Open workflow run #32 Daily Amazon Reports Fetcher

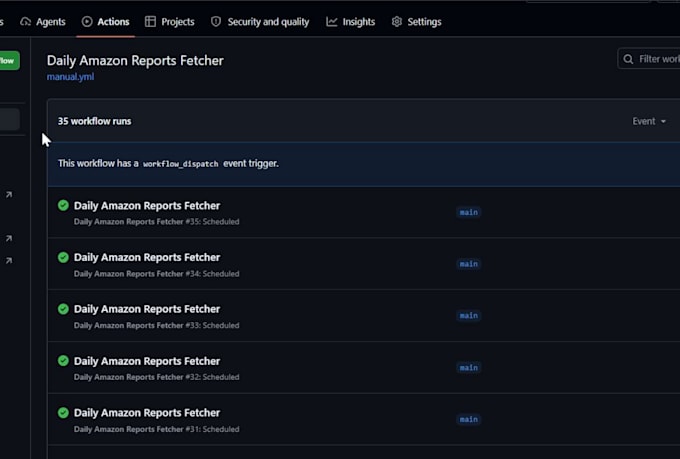pyautogui.click(x=147, y=361)
